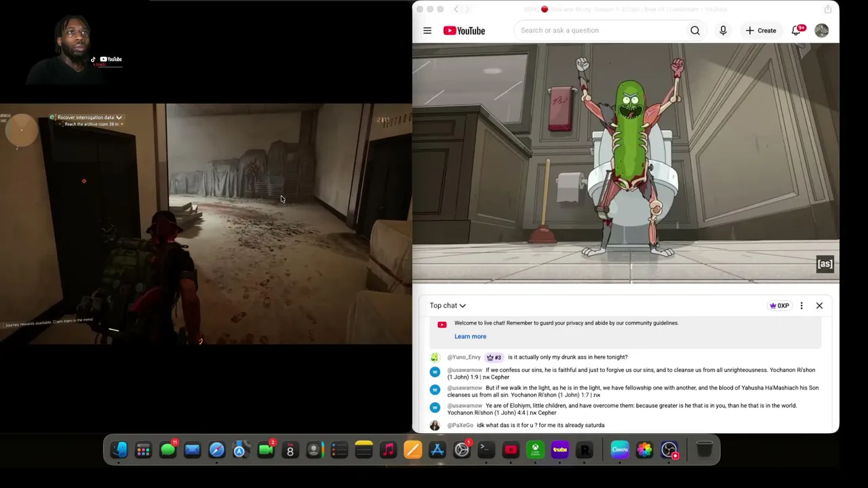Open the Trash in the Dock
The image size is (868, 488).
[x=705, y=450]
